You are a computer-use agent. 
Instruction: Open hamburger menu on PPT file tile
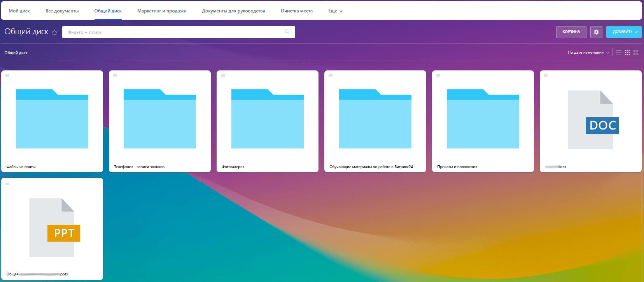click(x=7, y=183)
